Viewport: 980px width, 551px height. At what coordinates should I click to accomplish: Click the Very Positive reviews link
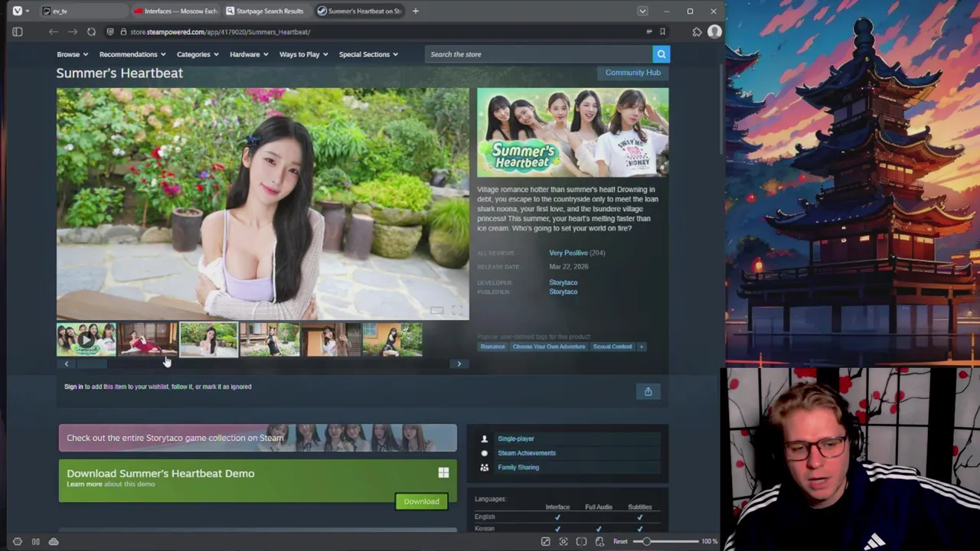568,253
